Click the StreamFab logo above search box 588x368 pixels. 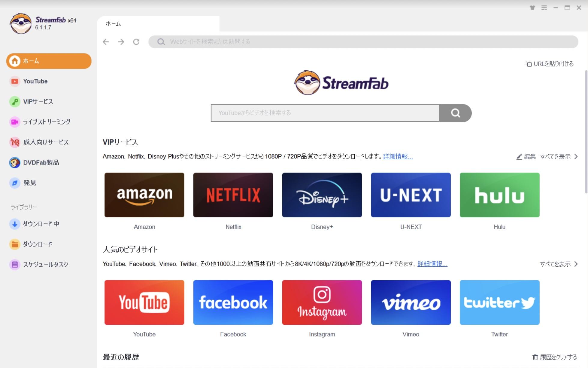[341, 83]
